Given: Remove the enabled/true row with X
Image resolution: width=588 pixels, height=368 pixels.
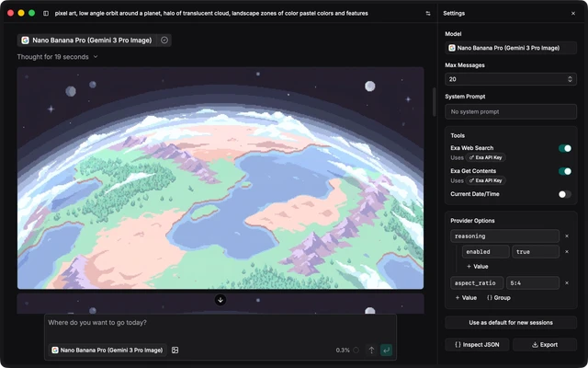Looking at the screenshot, I should pos(567,251).
